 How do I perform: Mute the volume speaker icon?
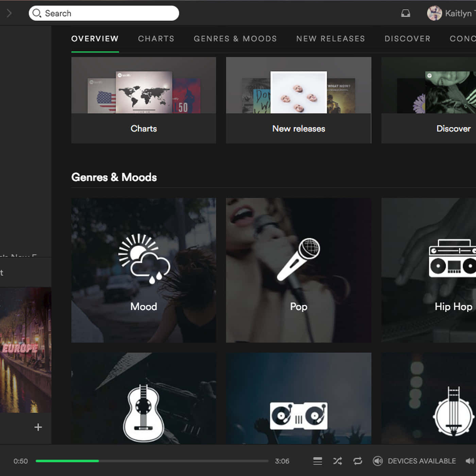tap(470, 461)
